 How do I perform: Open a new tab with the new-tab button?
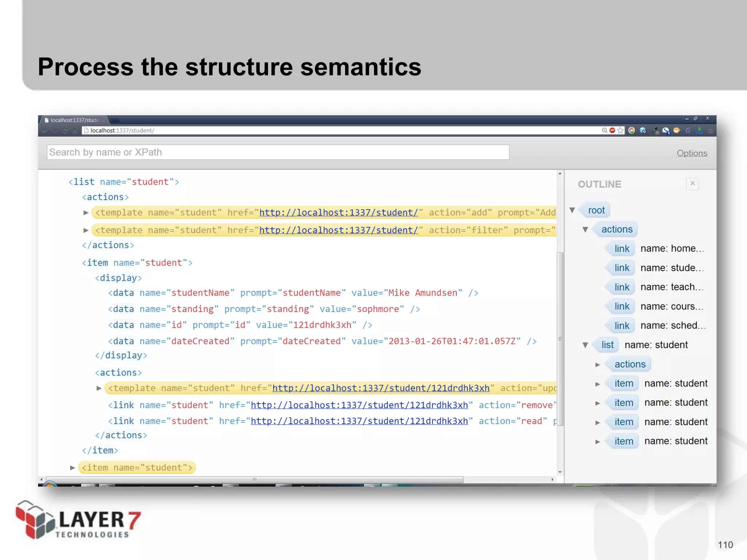pos(114,120)
